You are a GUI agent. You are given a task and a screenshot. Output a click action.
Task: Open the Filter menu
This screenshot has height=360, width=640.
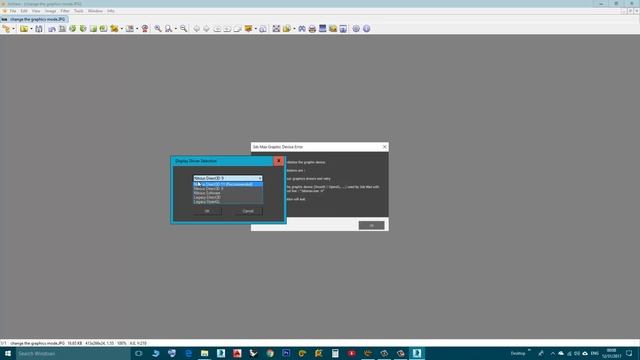65,11
